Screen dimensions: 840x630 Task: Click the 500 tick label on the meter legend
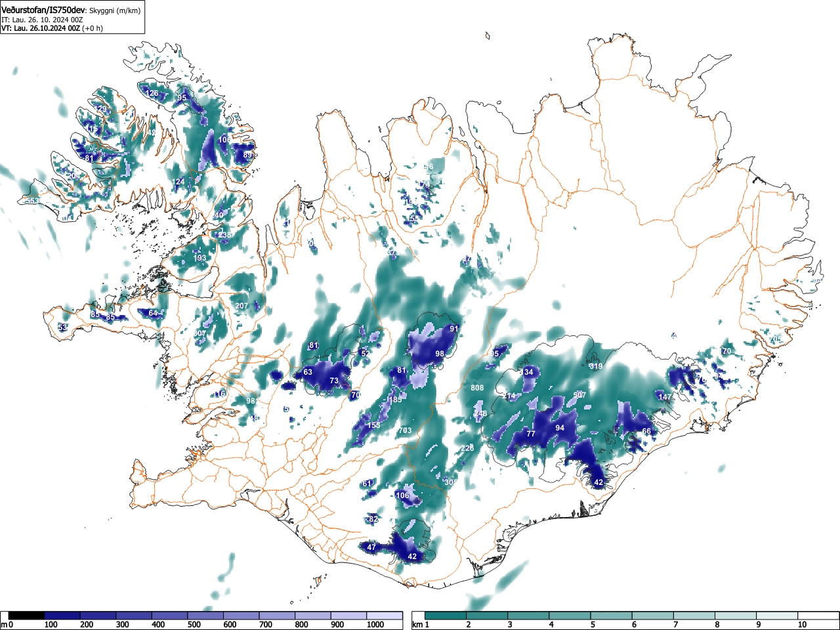tap(194, 625)
